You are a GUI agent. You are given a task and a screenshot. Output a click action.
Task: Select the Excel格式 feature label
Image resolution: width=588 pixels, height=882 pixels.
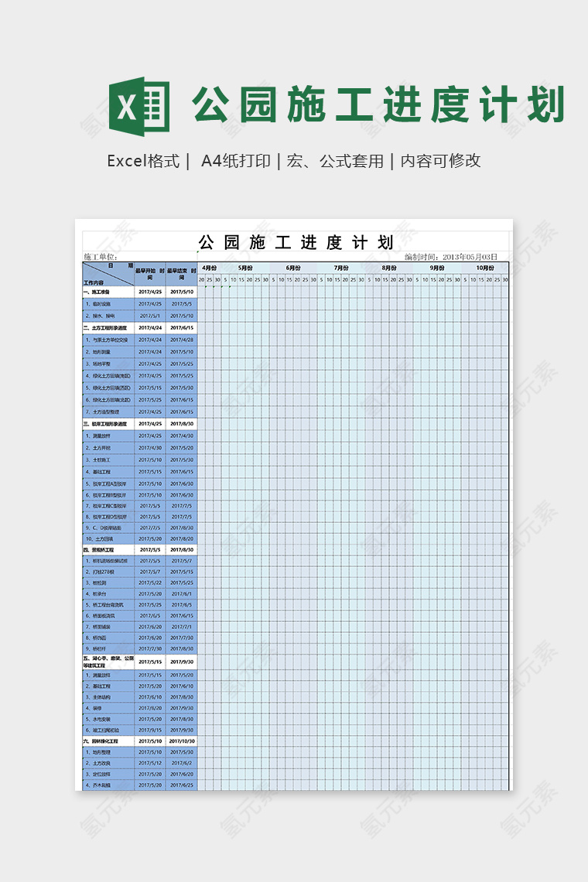pyautogui.click(x=143, y=162)
